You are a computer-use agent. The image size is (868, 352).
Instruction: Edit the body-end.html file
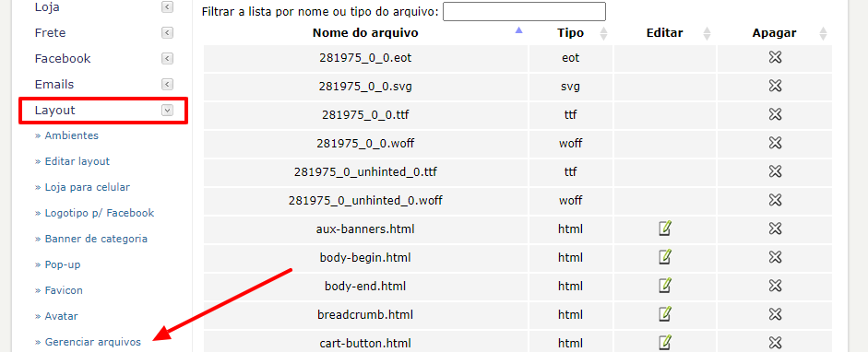[x=665, y=286]
